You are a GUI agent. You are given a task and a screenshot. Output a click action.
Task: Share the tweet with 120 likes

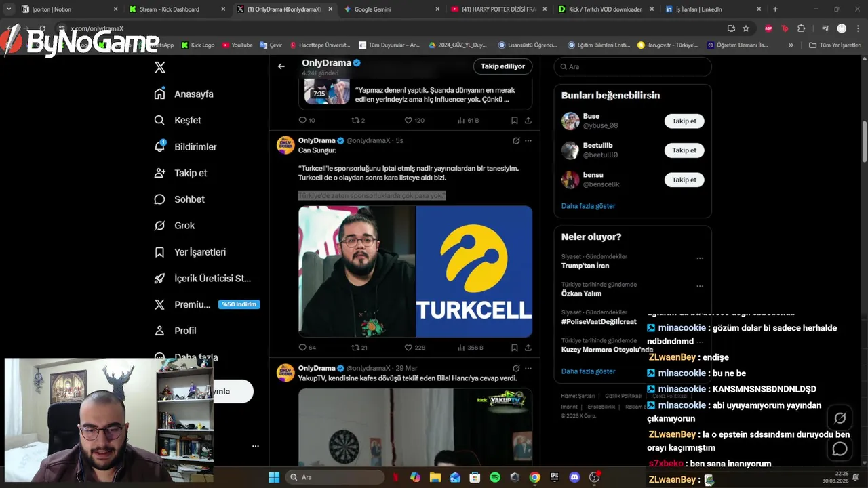click(528, 120)
